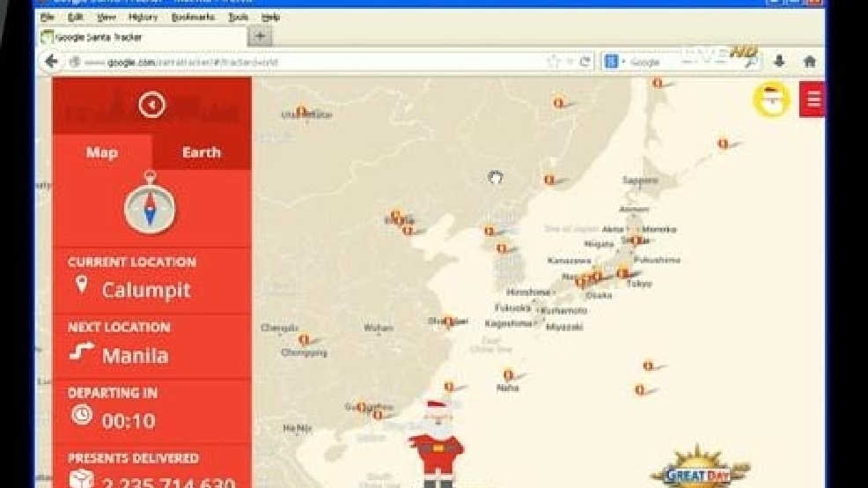Open the Tools menu
The image size is (868, 488).
(x=238, y=17)
